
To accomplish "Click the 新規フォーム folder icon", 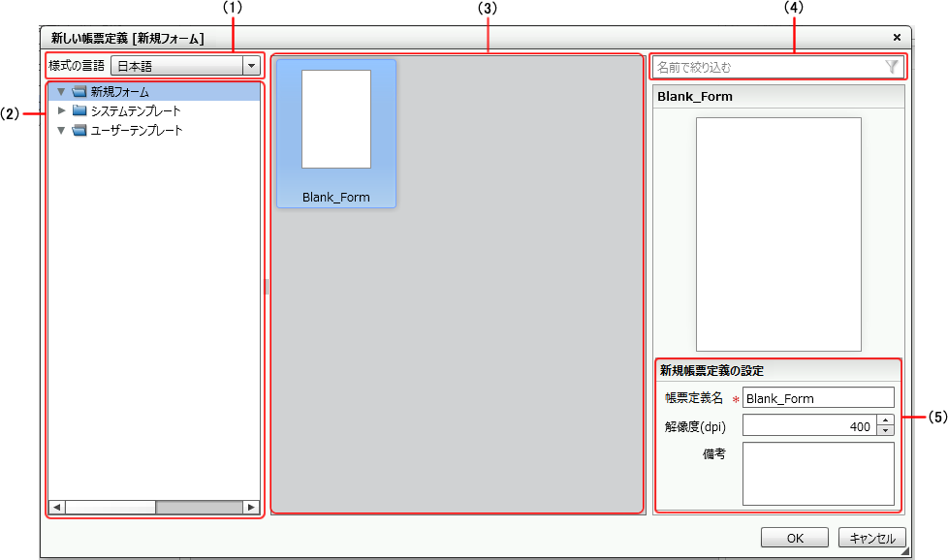I will 79,91.
